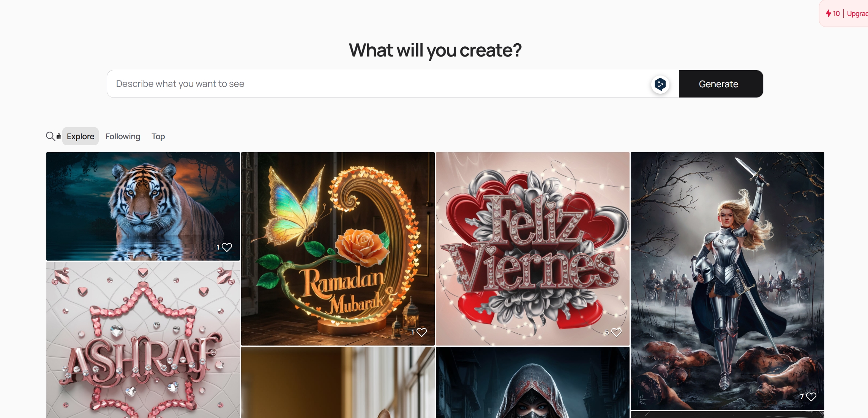868x418 pixels.
Task: Open the armored woman with sword thumbnail
Action: pos(728,281)
